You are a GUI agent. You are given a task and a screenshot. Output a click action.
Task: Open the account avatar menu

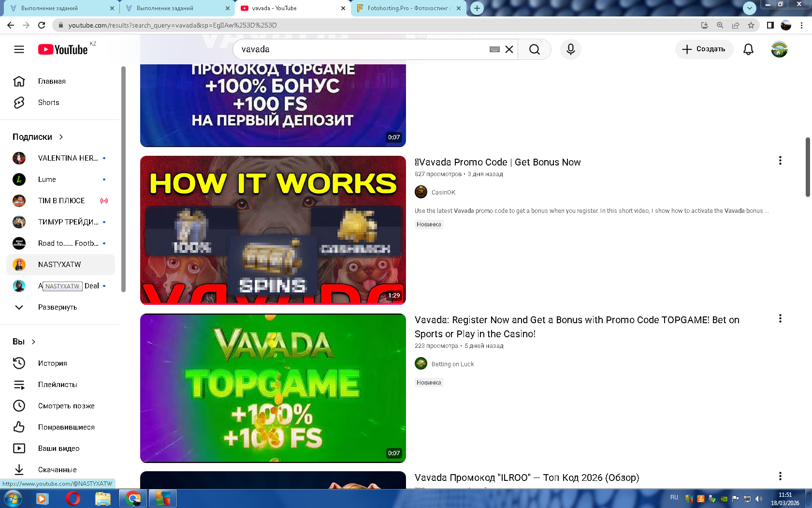point(779,49)
